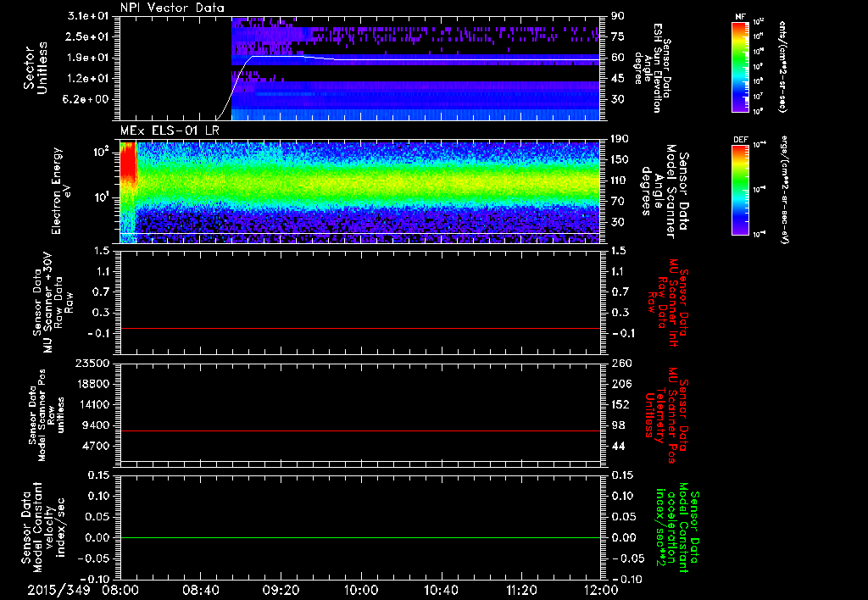The height and width of the screenshot is (600, 868).
Task: Click the '23500' scanner position tick
Action: [x=92, y=364]
